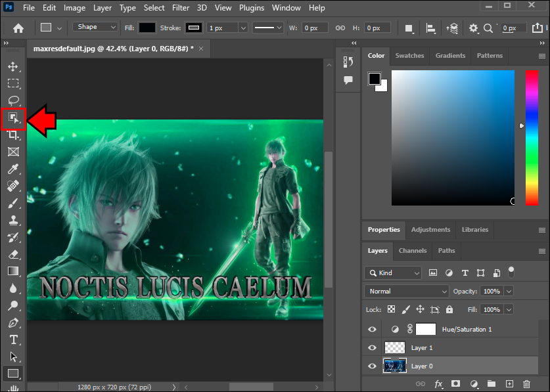Toggle visibility of Layer 1

(373, 347)
